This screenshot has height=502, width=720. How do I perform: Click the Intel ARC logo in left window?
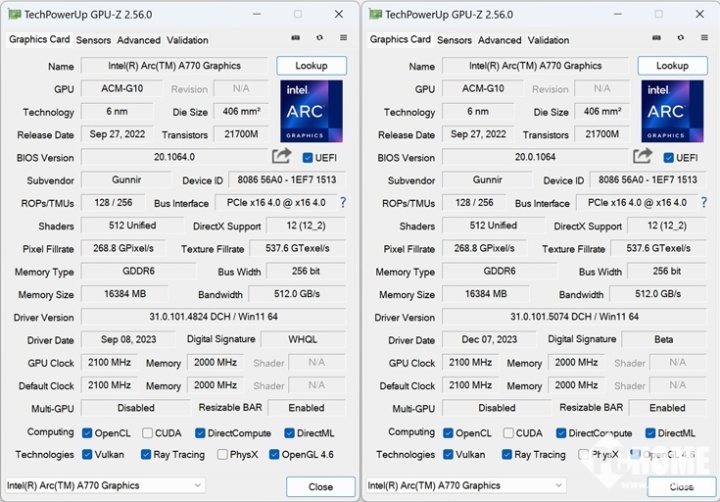click(x=311, y=111)
